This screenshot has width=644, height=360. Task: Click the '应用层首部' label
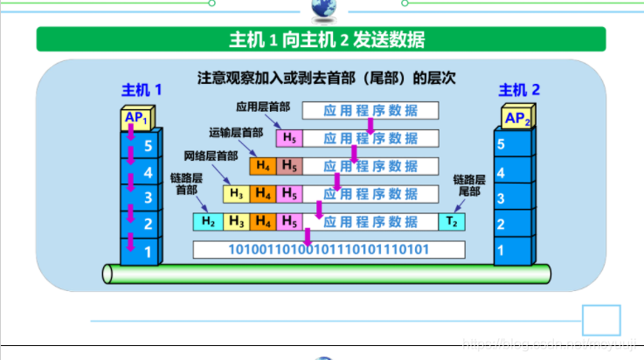click(x=263, y=107)
